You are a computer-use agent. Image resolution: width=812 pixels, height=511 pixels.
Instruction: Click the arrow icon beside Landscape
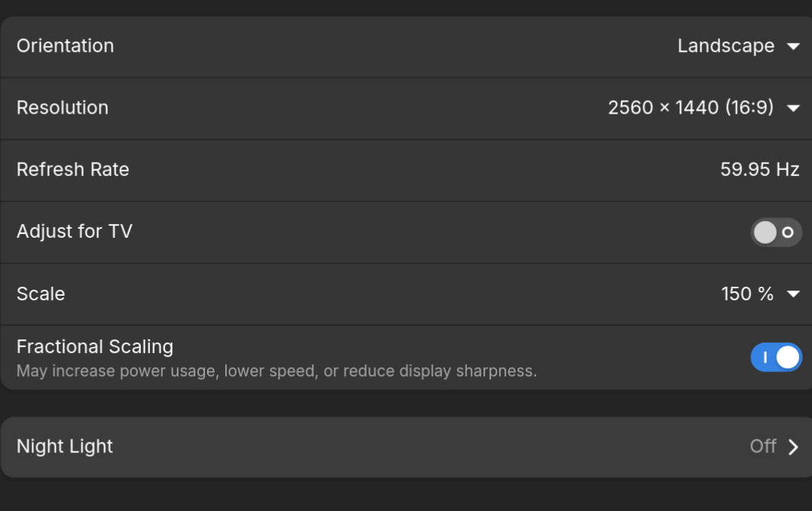pyautogui.click(x=793, y=47)
